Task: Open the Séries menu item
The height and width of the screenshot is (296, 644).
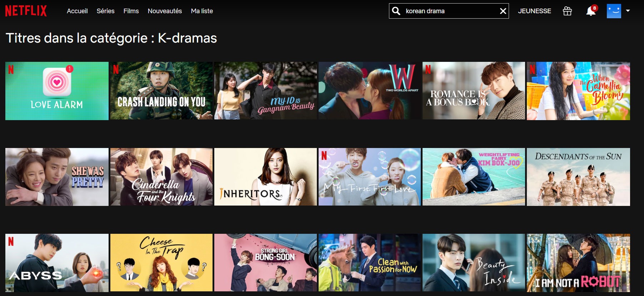Action: click(105, 11)
